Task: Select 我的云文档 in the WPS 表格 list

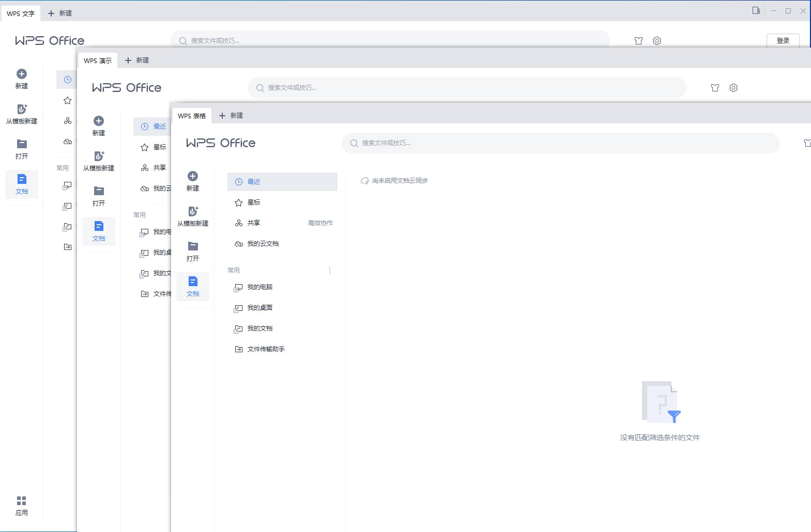Action: pos(263,244)
